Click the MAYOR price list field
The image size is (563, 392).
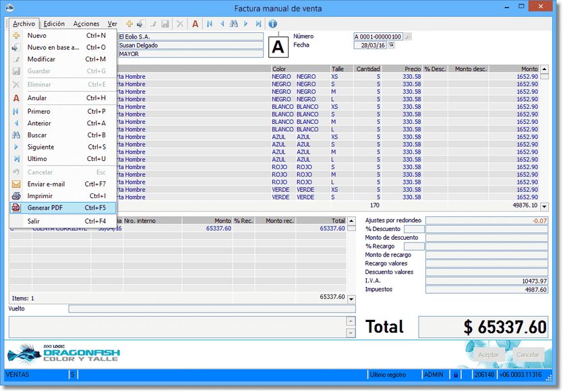191,54
